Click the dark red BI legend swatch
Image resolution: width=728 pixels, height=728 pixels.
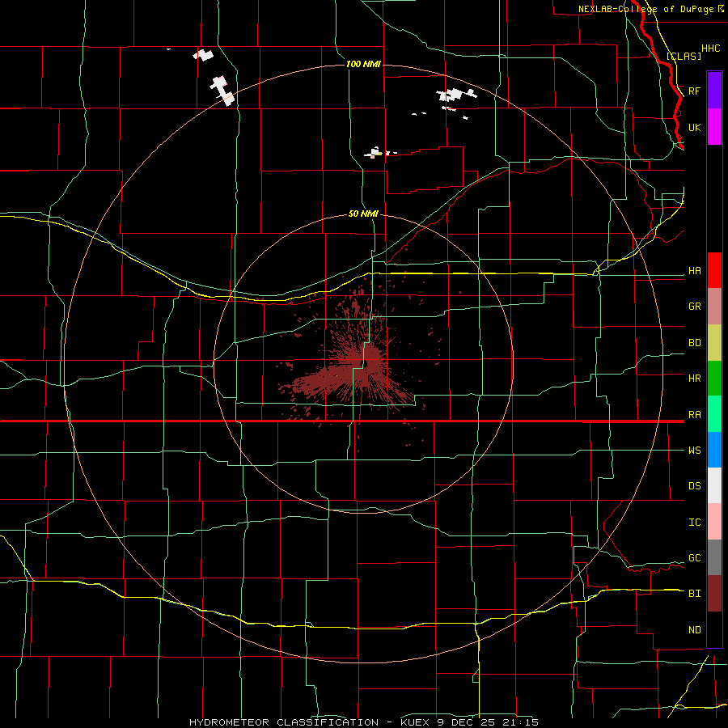click(714, 594)
